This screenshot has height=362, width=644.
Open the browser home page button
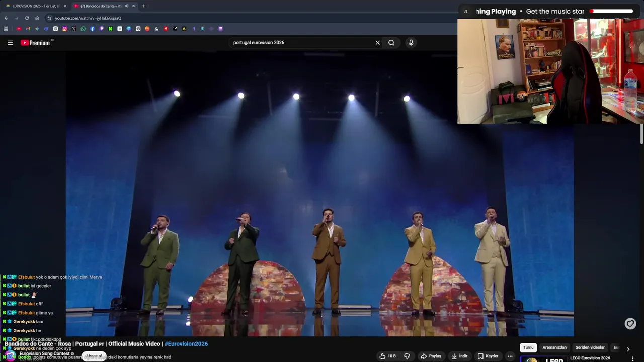[x=37, y=18]
